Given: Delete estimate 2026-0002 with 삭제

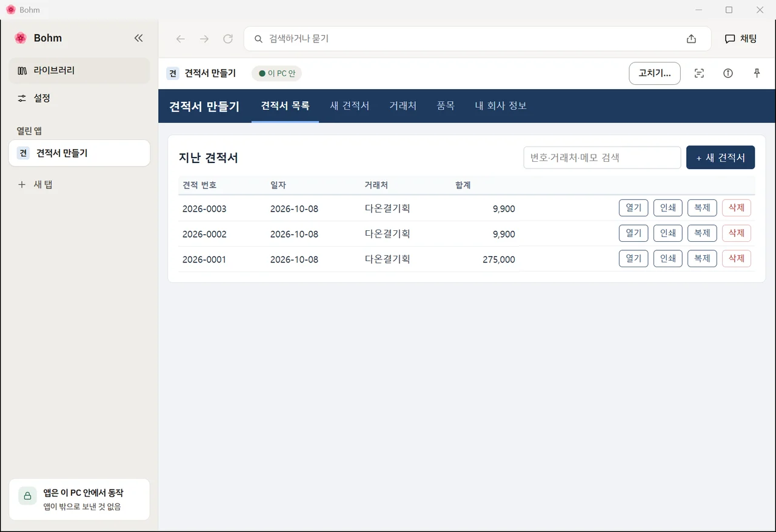Looking at the screenshot, I should click(x=737, y=233).
